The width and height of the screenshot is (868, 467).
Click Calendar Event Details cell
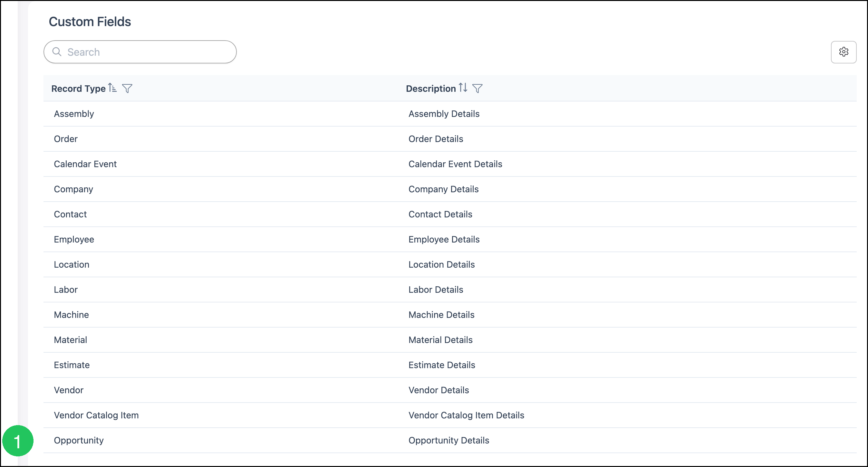tap(455, 164)
